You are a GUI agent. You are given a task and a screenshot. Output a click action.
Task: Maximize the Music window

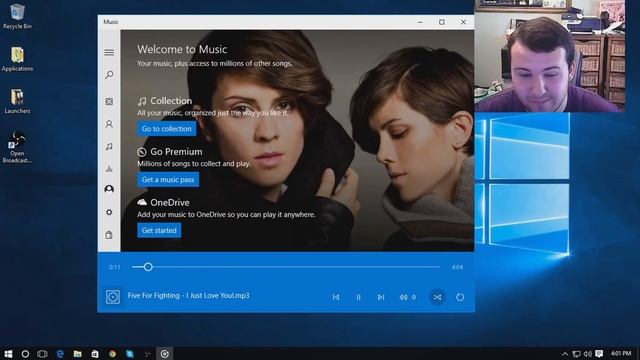click(x=442, y=22)
